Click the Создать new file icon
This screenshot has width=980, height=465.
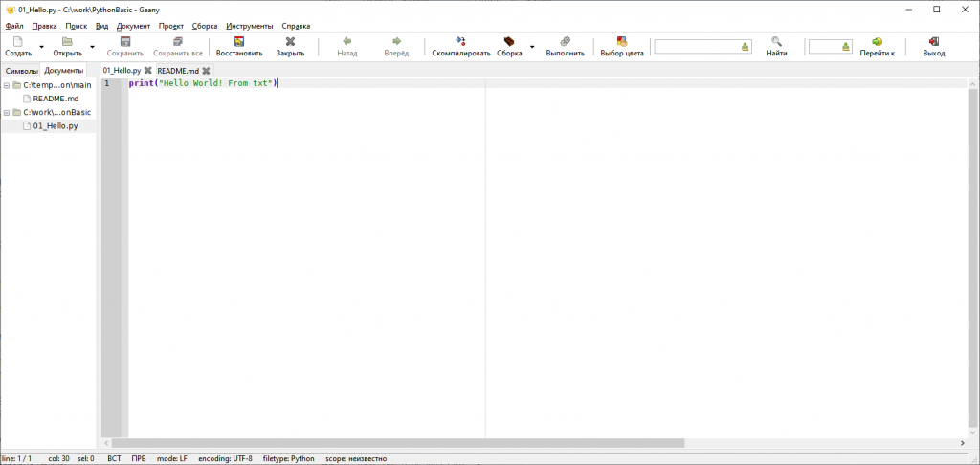pyautogui.click(x=18, y=42)
